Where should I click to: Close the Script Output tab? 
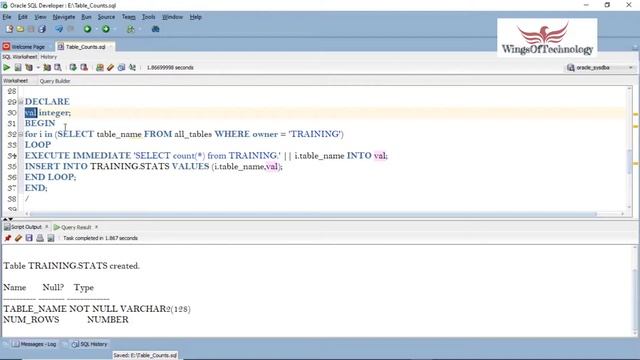pos(47,227)
